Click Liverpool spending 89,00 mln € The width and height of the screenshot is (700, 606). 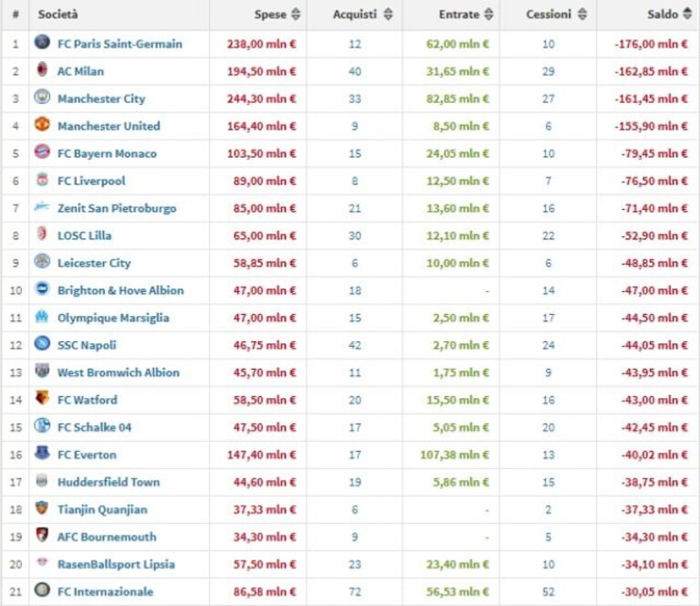tap(265, 181)
